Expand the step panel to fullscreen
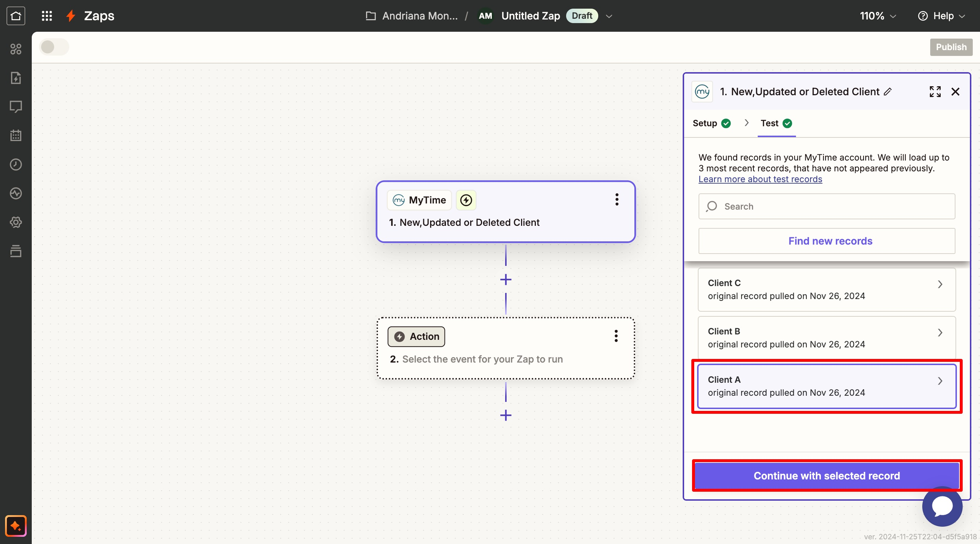 point(935,92)
